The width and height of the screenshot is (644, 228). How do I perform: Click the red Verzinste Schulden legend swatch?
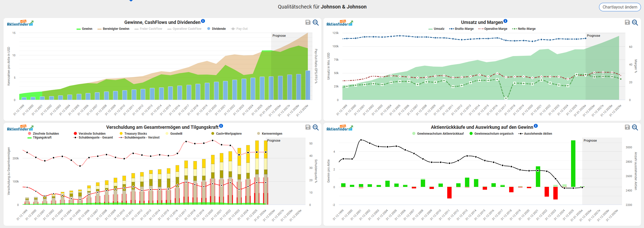pyautogui.click(x=75, y=134)
